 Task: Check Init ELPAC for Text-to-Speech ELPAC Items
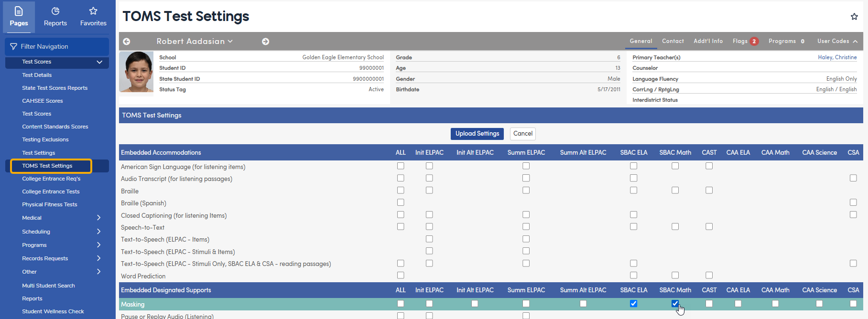click(429, 239)
